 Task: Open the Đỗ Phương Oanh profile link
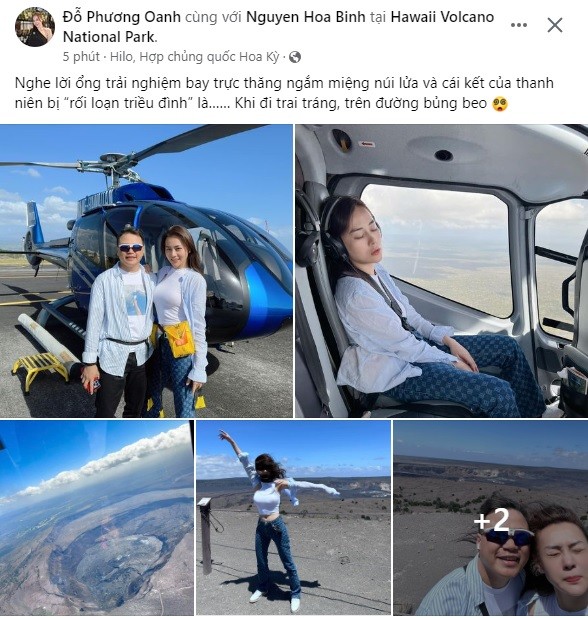(122, 17)
